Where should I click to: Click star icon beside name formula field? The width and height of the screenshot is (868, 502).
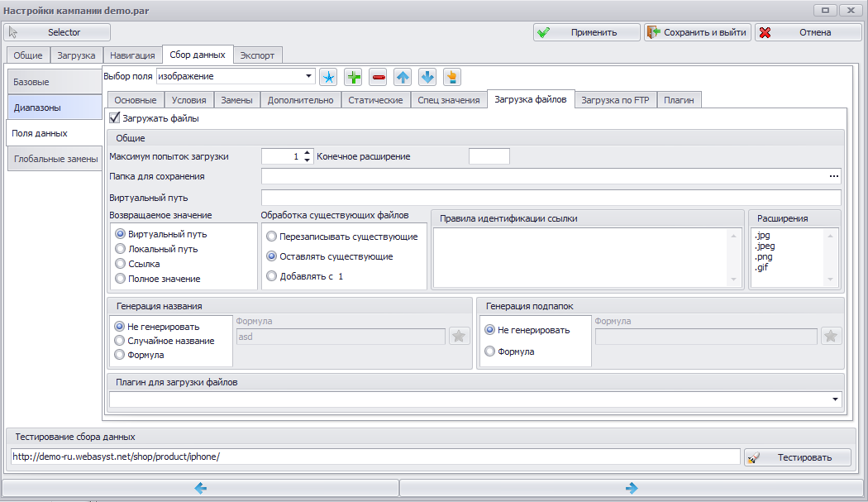coord(459,336)
